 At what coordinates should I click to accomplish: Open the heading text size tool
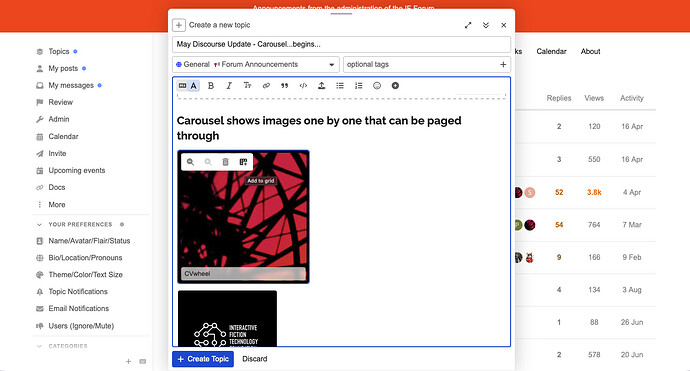247,85
